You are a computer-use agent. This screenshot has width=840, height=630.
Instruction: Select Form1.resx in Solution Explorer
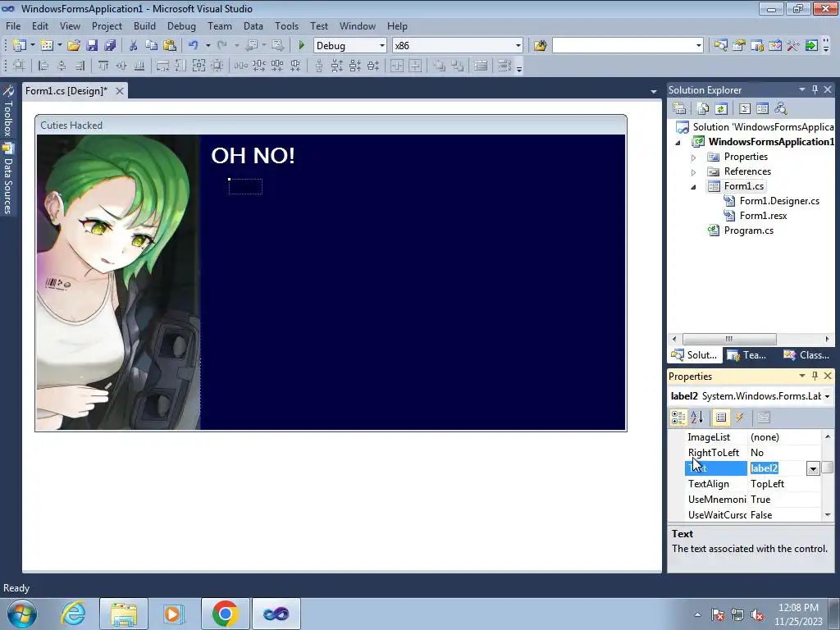[x=763, y=216]
